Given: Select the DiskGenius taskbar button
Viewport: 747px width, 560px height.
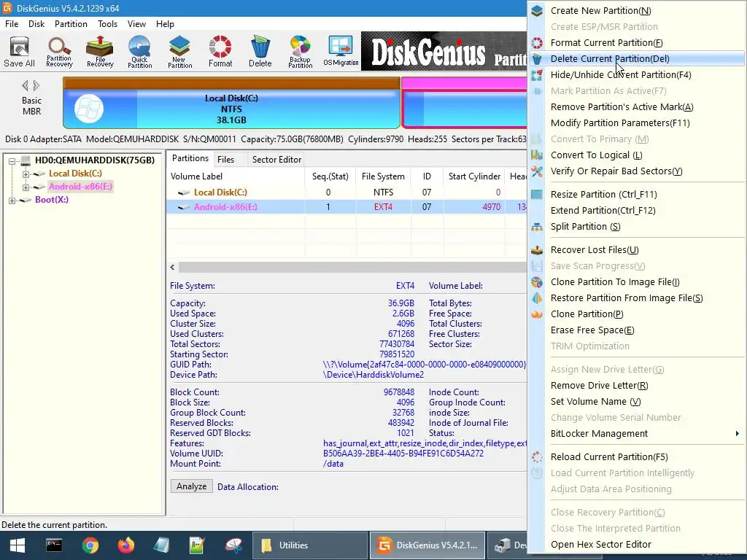Looking at the screenshot, I should click(427, 545).
